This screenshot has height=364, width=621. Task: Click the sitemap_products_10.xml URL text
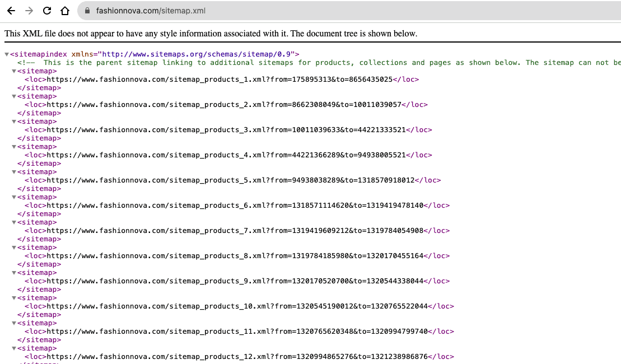[237, 306]
